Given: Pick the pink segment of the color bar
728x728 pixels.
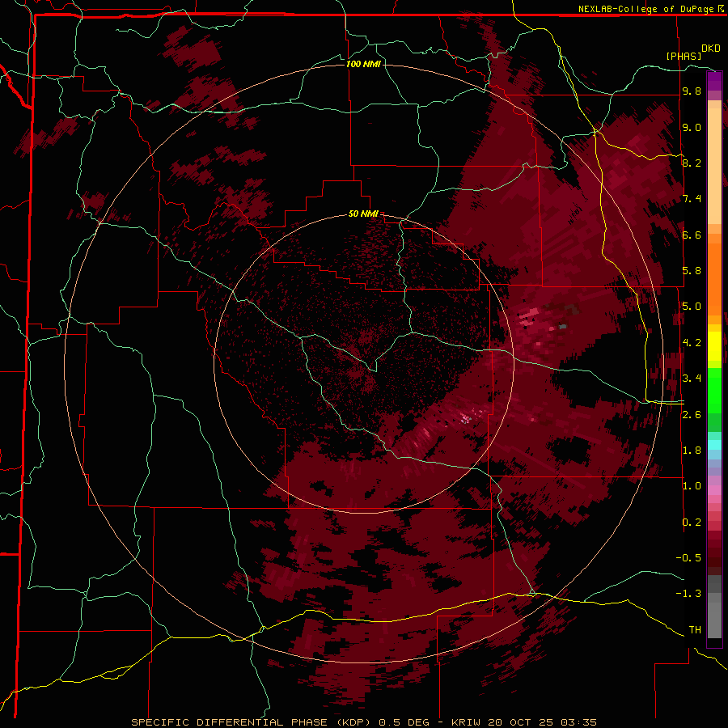Looking at the screenshot, I should coord(714,490).
